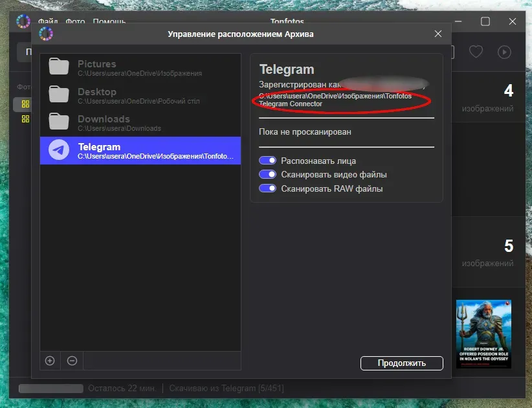532x408 pixels.
Task: Turn off Сканировать RAW файлы switch
Action: [267, 189]
